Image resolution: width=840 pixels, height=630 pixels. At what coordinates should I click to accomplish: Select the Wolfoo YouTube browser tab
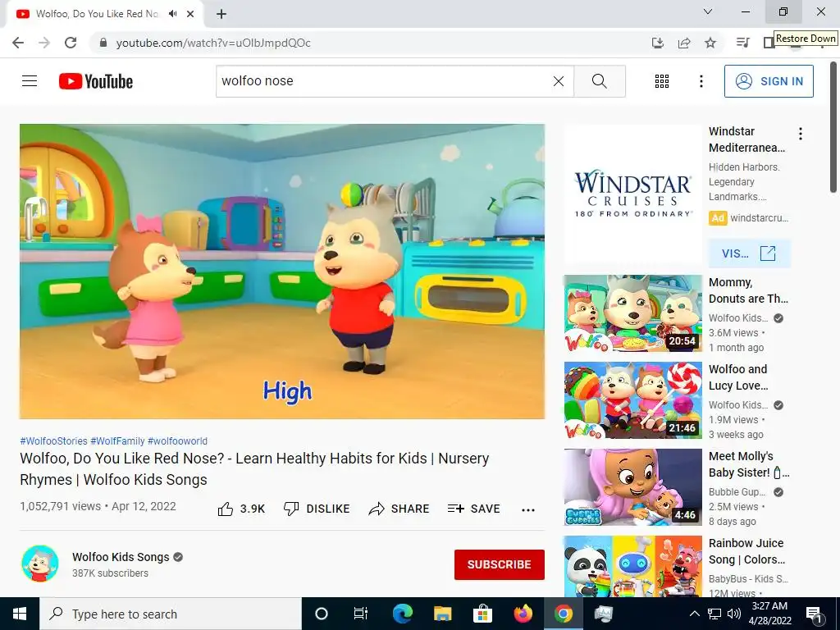click(104, 14)
